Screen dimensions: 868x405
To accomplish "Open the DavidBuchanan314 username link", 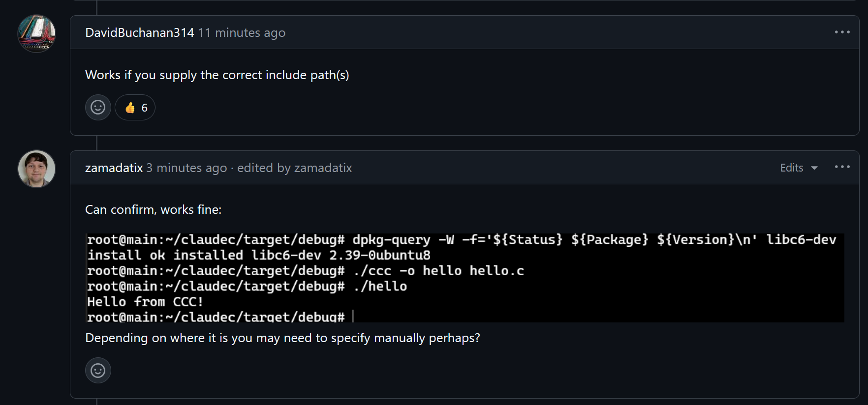I will [x=139, y=32].
